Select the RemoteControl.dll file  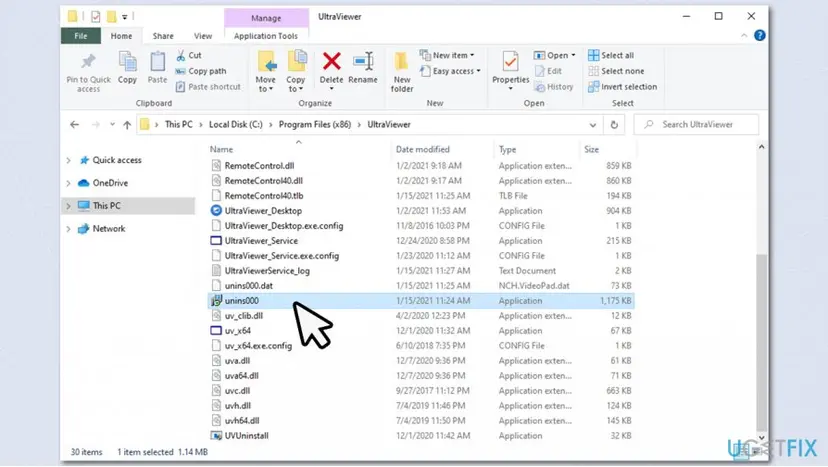point(259,165)
